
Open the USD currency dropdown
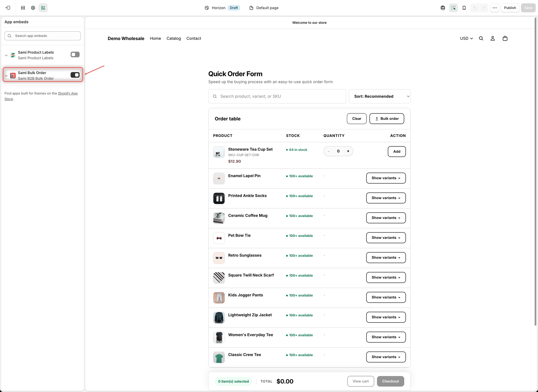point(466,38)
